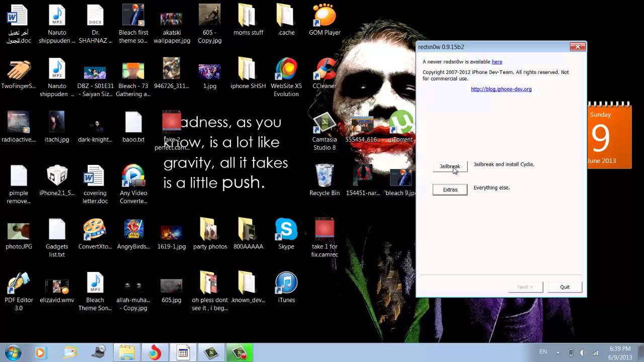
Task: Open the uTorrent desktop shortcut
Action: pyautogui.click(x=400, y=127)
